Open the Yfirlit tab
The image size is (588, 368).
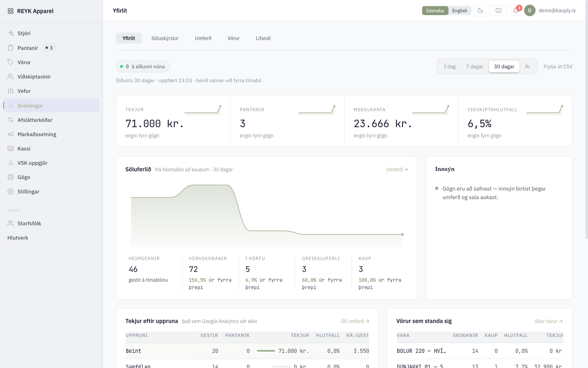[129, 38]
